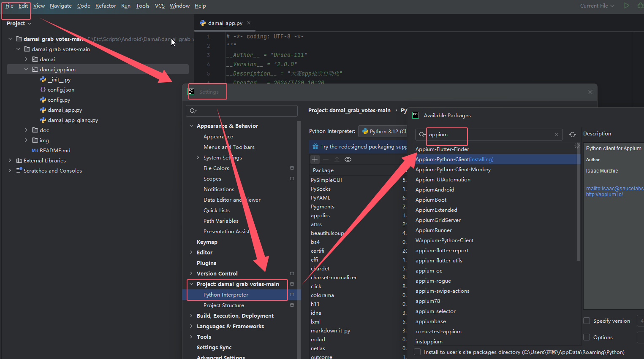Open the Project tool window dropdown

[x=19, y=24]
